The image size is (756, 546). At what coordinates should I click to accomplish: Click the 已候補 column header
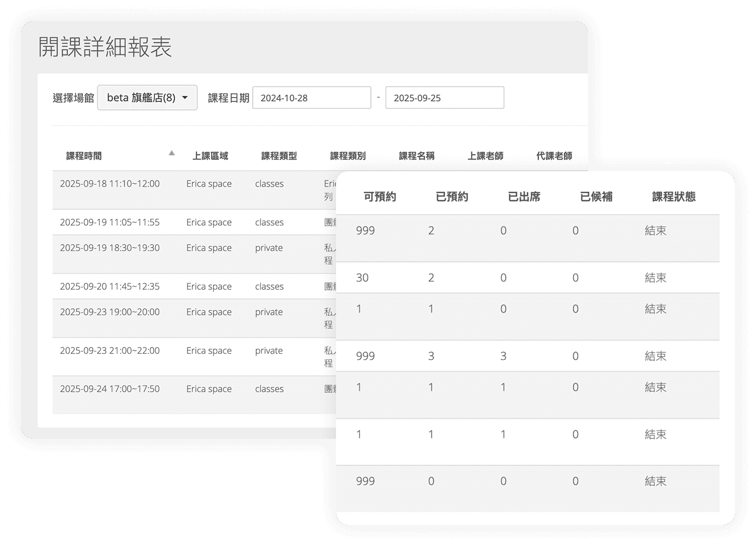tap(597, 196)
